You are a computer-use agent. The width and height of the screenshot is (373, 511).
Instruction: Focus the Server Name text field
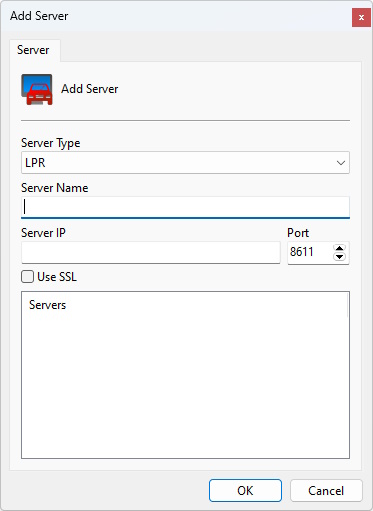(185, 207)
